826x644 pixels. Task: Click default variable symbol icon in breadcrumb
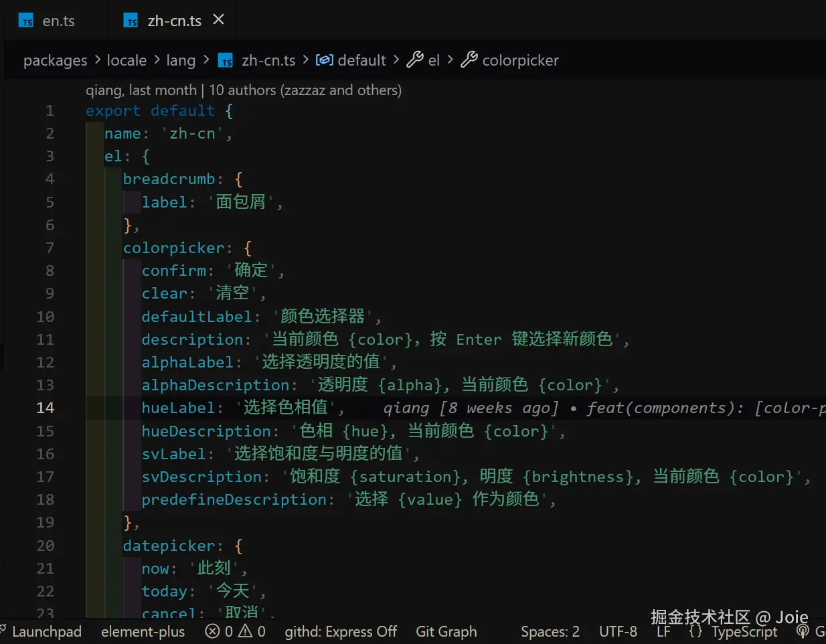point(325,60)
